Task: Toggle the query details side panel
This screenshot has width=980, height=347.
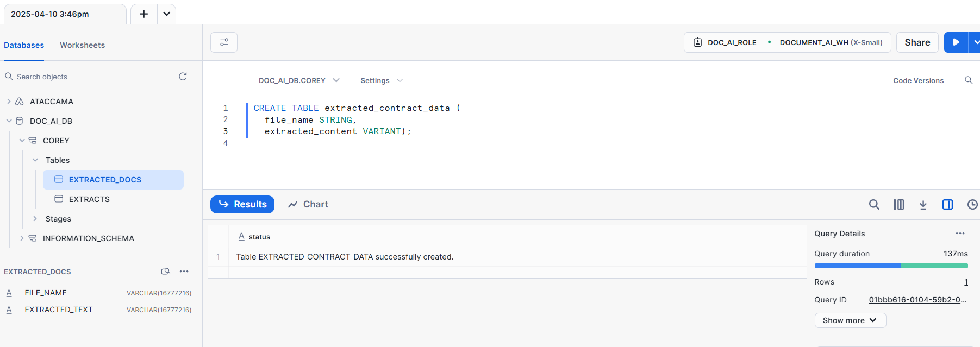Action: [947, 205]
